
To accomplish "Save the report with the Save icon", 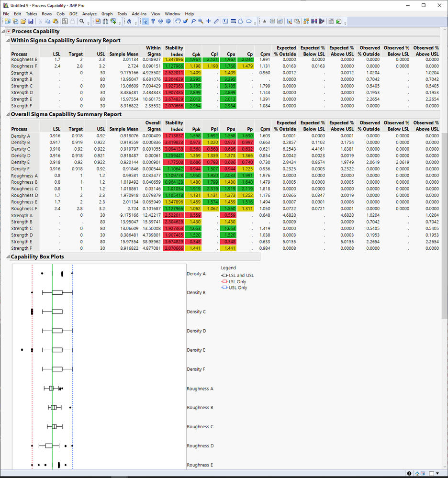I will 31,22.
